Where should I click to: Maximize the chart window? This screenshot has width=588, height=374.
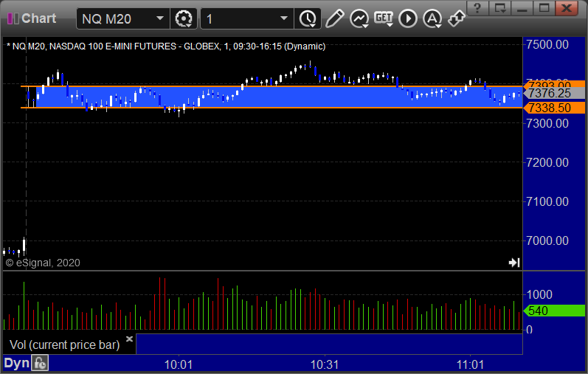(x=544, y=8)
